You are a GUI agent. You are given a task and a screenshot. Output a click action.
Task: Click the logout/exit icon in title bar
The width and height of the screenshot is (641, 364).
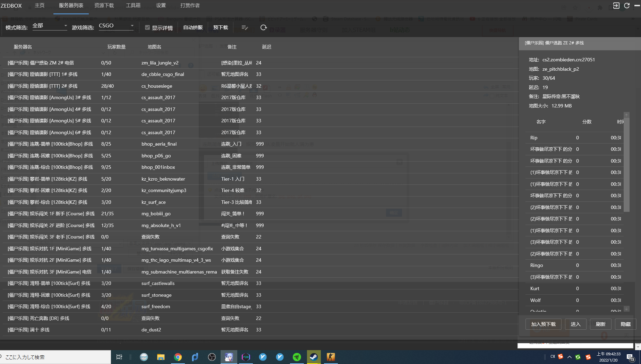pos(616,6)
